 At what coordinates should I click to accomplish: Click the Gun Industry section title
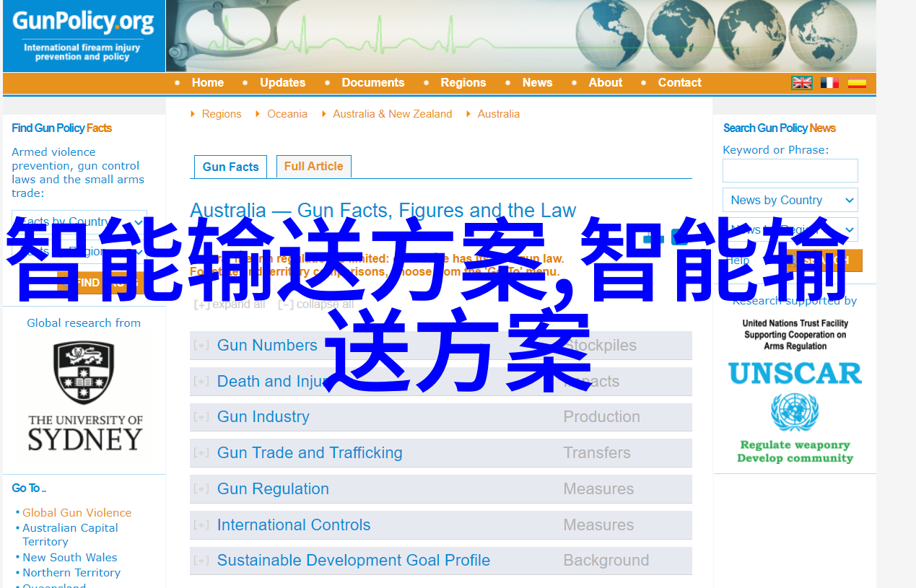(x=263, y=417)
